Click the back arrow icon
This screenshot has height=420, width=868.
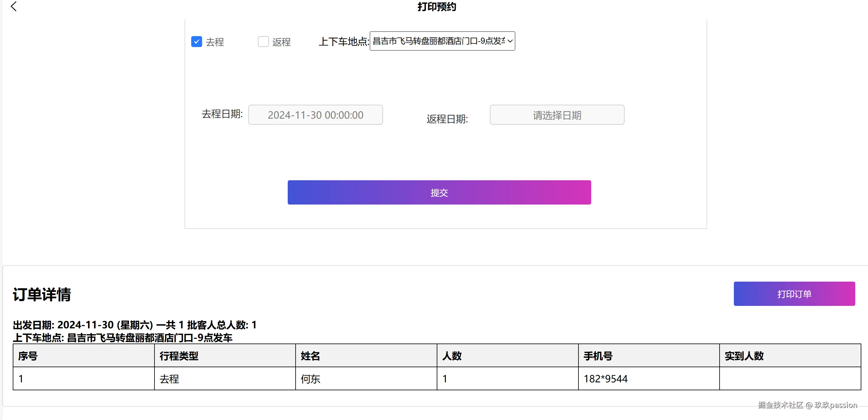point(14,6)
